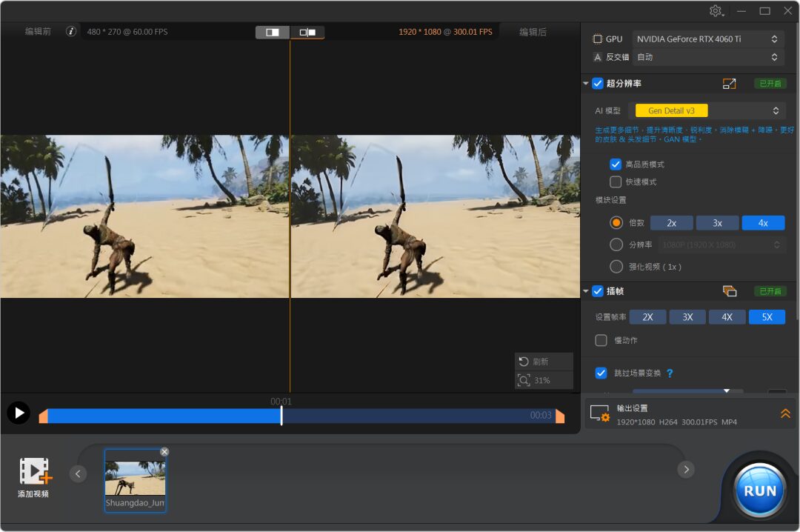The image size is (800, 532).
Task: Click the timeline end trim marker
Action: [x=560, y=416]
